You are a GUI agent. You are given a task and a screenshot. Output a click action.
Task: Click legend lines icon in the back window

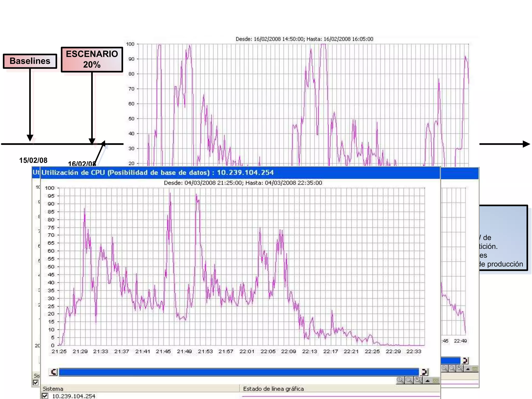point(475,369)
